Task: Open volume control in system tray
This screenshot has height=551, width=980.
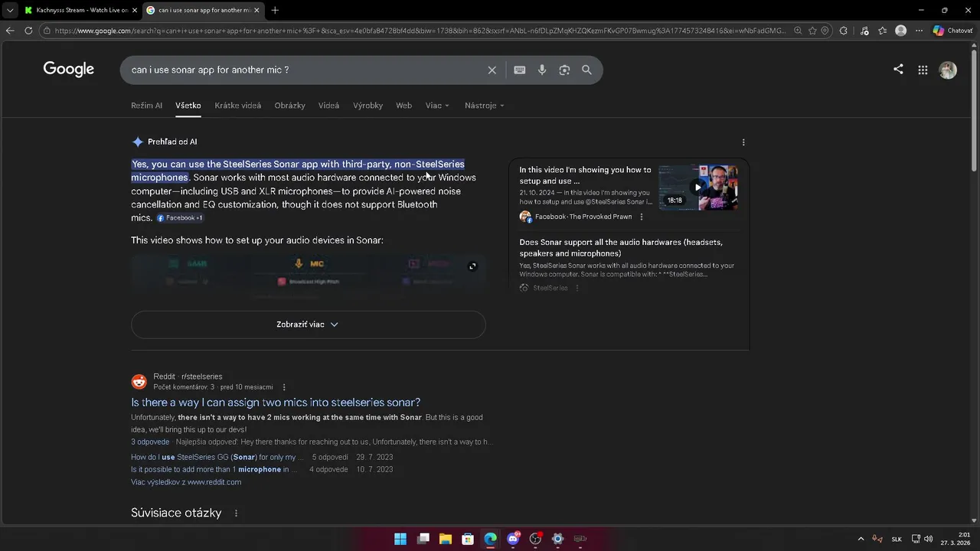Action: point(928,539)
